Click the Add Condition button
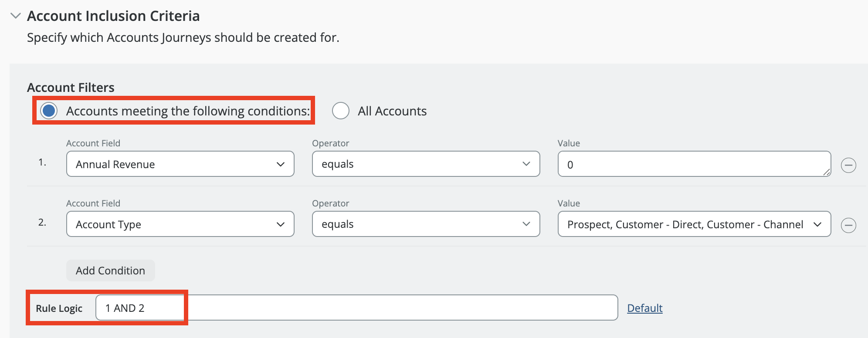 click(110, 270)
